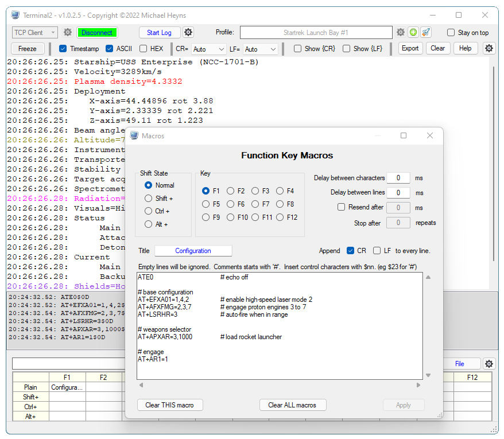The height and width of the screenshot is (439, 504).
Task: Click into macro text editor area
Action: [280, 326]
